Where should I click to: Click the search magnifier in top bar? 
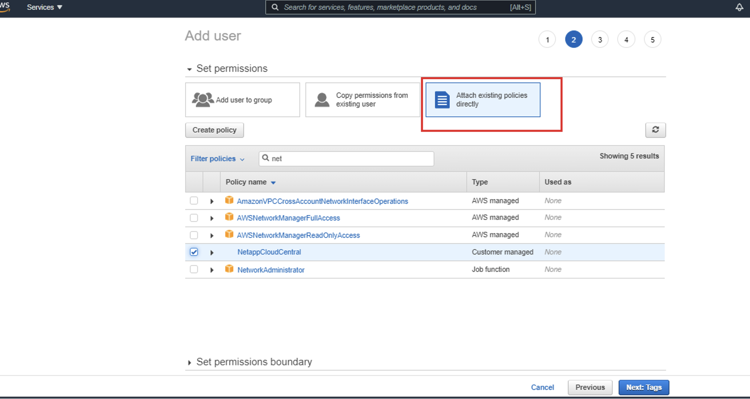pos(275,7)
